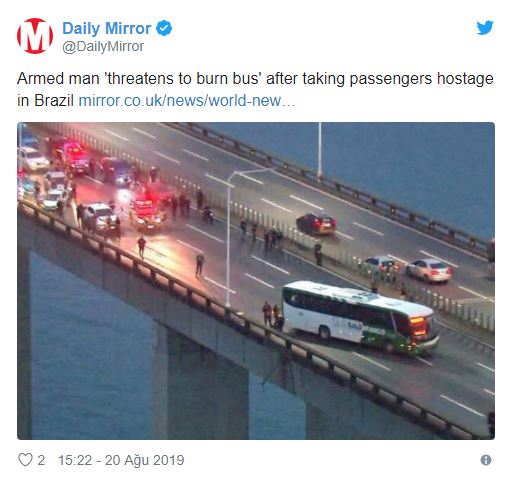Open the @DailyMirror handle link
The height and width of the screenshot is (479, 513).
103,46
